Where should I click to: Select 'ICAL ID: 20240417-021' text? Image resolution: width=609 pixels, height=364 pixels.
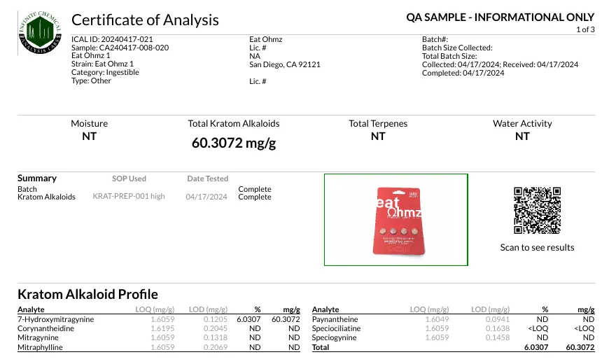point(112,39)
